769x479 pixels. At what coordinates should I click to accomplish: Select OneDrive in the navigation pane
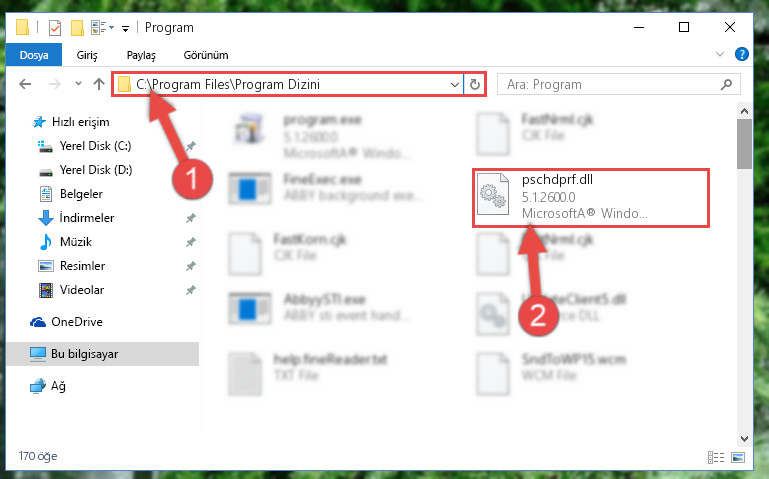pos(77,322)
